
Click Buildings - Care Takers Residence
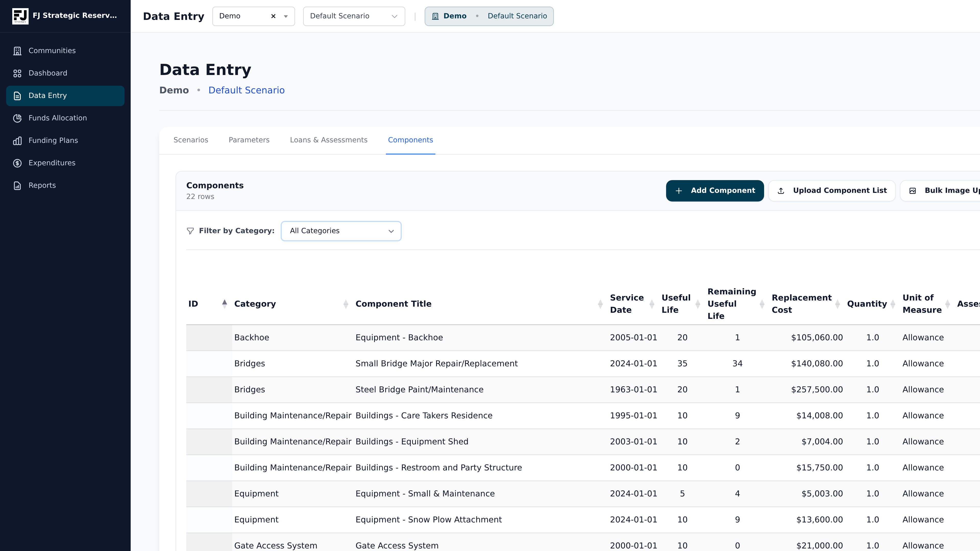(424, 416)
